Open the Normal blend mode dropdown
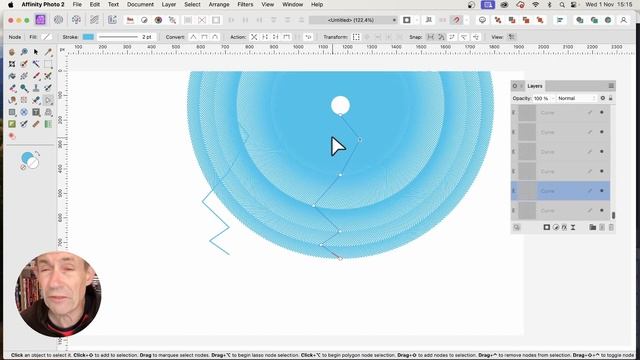This screenshot has width=640, height=360. point(577,98)
